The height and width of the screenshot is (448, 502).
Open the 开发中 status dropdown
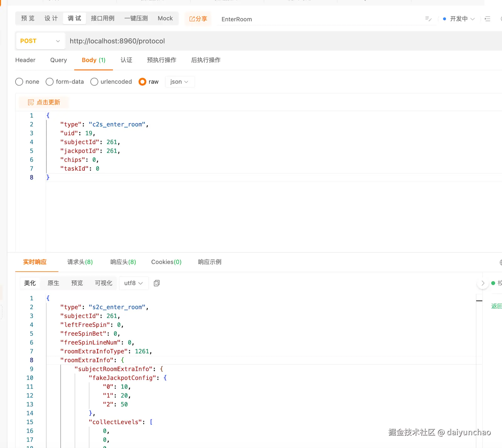tap(459, 19)
